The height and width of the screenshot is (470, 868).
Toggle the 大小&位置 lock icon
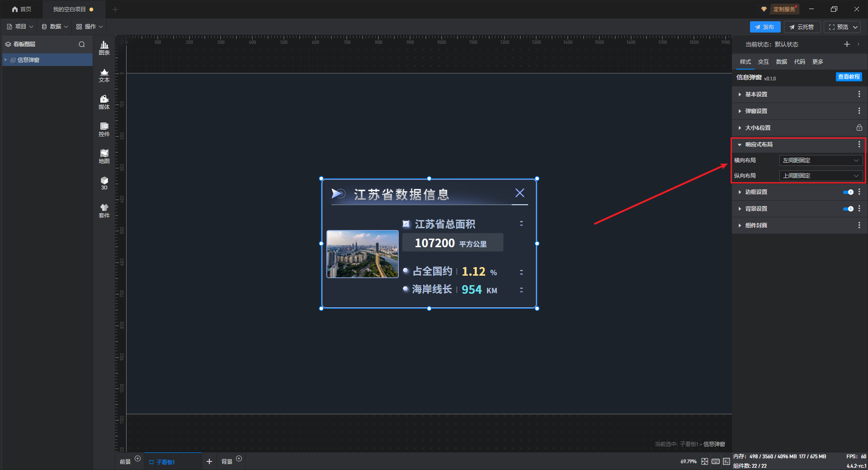coord(859,127)
